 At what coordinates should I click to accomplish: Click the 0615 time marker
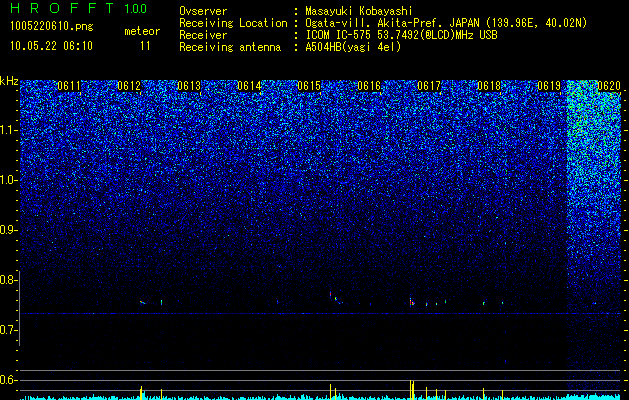tap(309, 86)
